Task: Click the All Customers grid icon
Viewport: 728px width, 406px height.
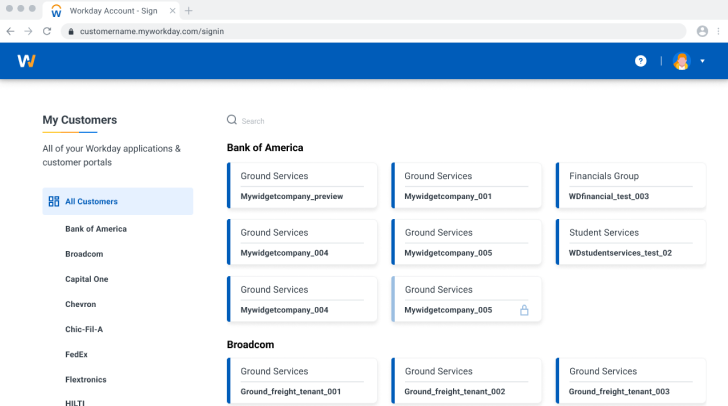Action: pos(54,201)
